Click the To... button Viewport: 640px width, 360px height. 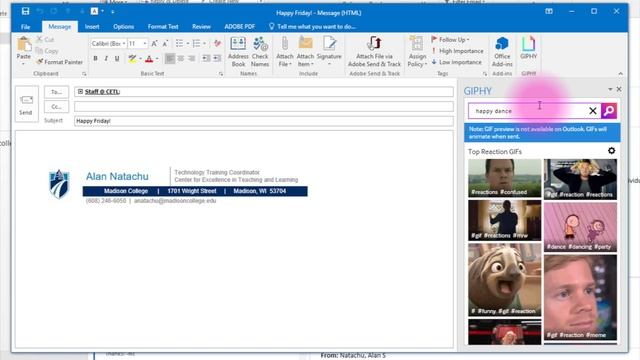(56, 92)
